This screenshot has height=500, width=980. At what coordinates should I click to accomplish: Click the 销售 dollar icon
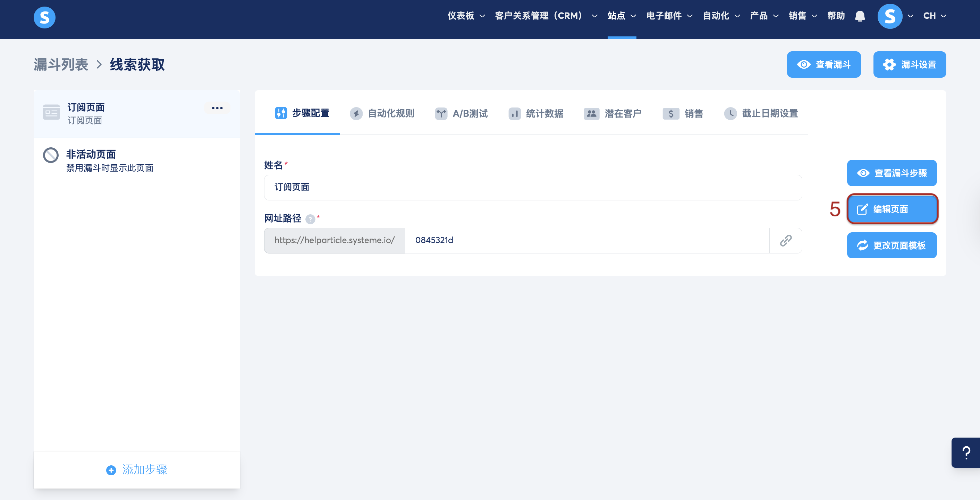point(671,113)
